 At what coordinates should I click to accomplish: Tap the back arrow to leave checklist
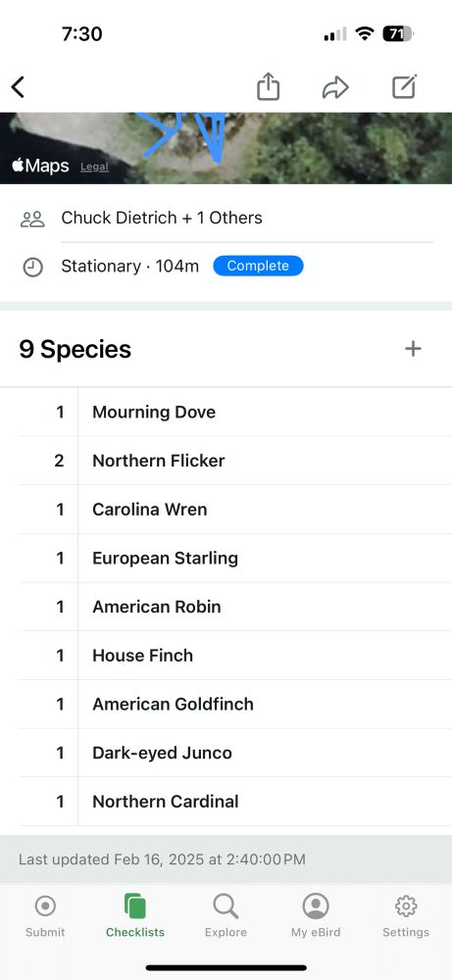point(18,87)
